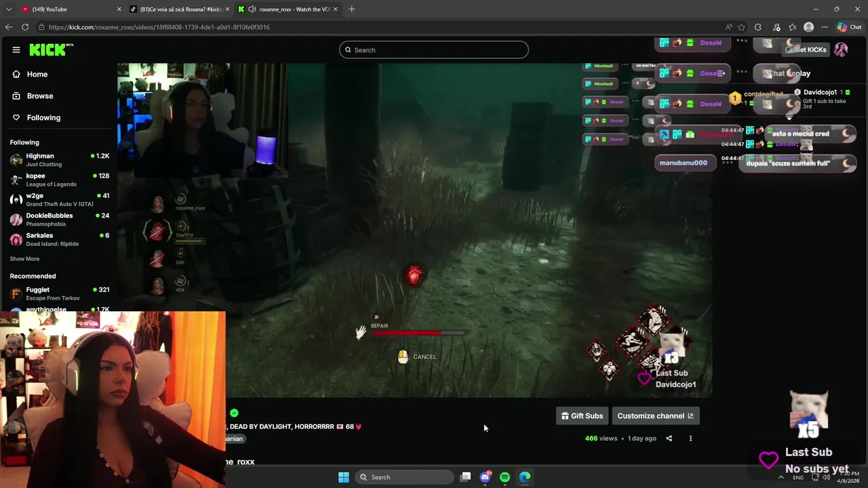Viewport: 868px width, 488px height.
Task: Open Following in Kick sidebar
Action: [x=43, y=118]
